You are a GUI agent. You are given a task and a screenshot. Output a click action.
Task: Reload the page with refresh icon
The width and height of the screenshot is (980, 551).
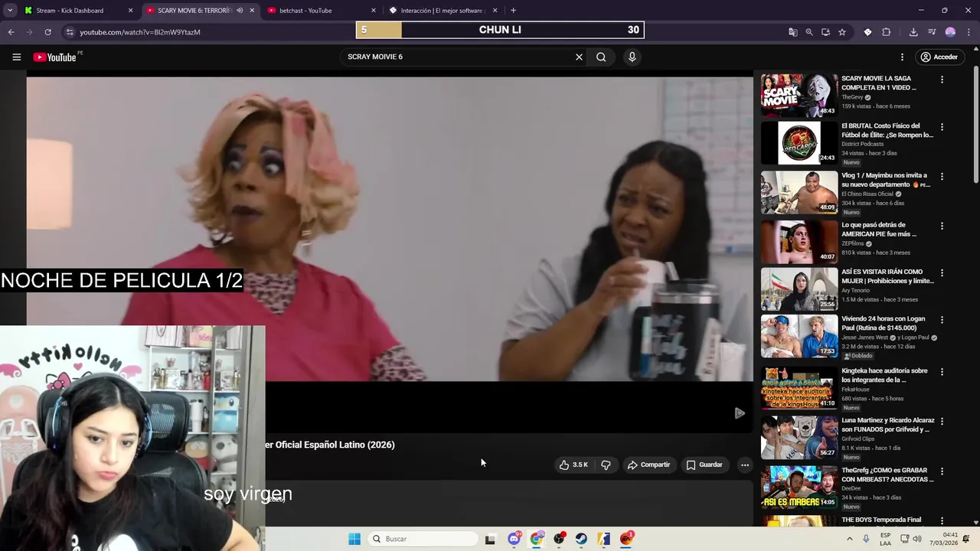[x=47, y=32]
